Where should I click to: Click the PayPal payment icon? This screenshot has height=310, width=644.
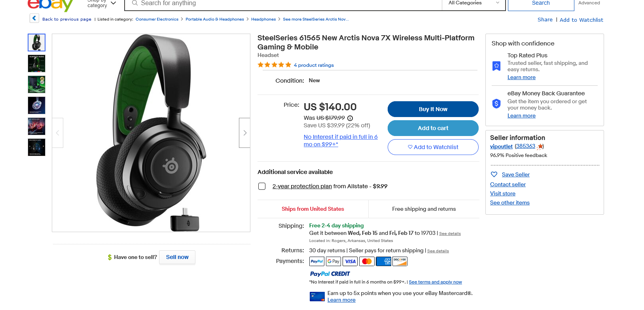pos(317,261)
